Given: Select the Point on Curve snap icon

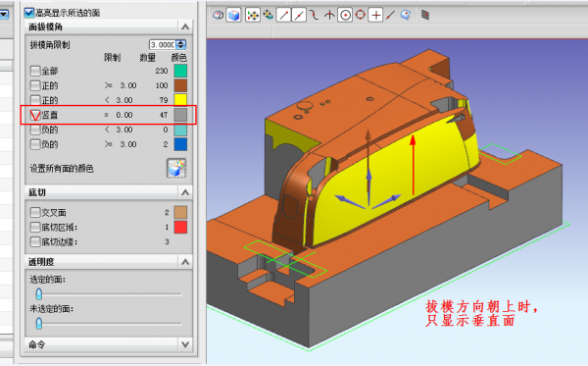Looking at the screenshot, I should [390, 16].
